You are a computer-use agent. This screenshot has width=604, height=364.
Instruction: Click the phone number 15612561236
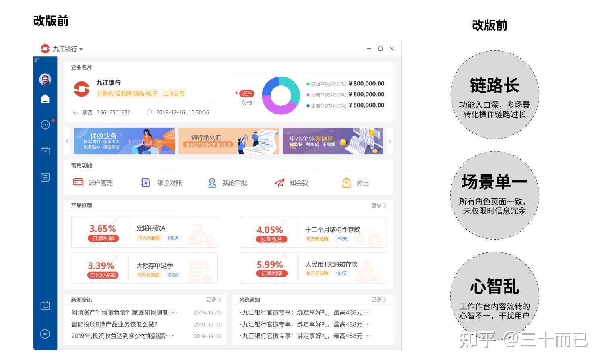(x=114, y=112)
